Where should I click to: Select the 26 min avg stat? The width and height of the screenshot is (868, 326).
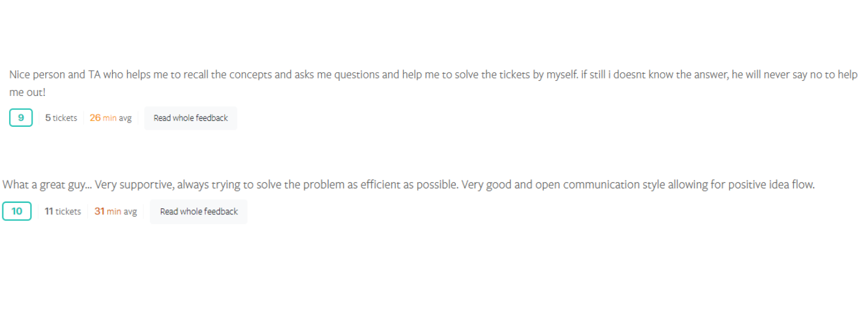pyautogui.click(x=110, y=118)
